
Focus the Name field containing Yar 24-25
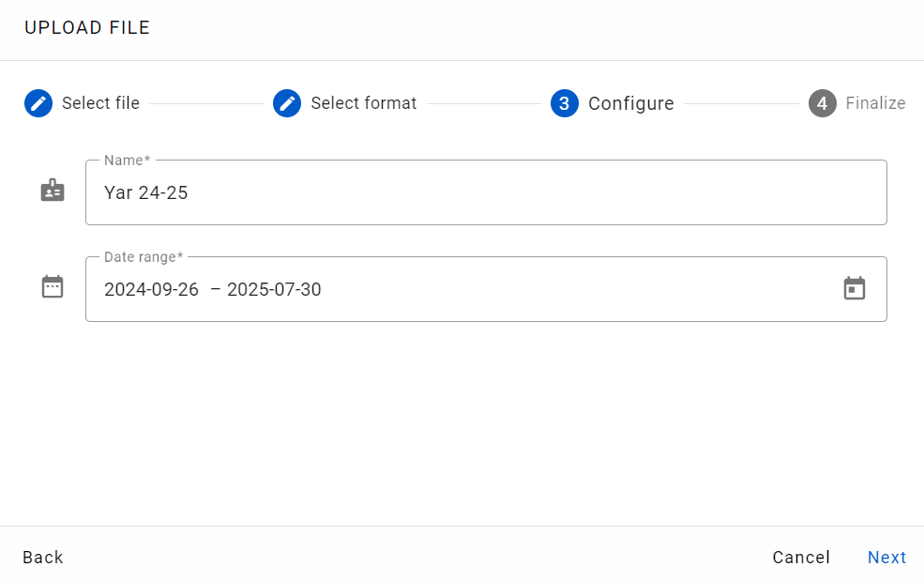486,192
